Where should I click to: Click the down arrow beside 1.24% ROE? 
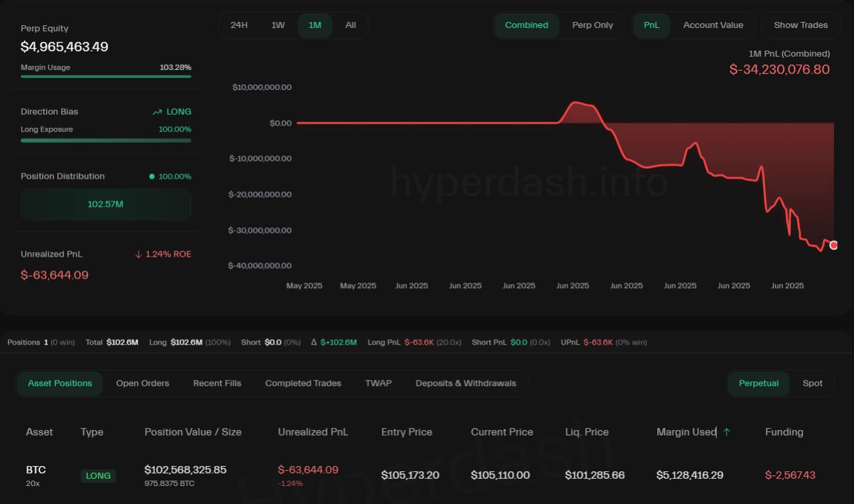coord(139,254)
